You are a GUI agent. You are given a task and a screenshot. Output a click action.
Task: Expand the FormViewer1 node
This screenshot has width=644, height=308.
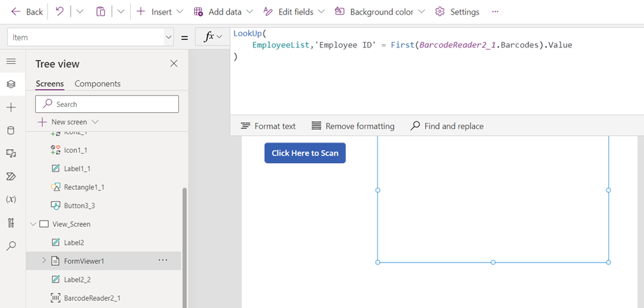tap(44, 261)
